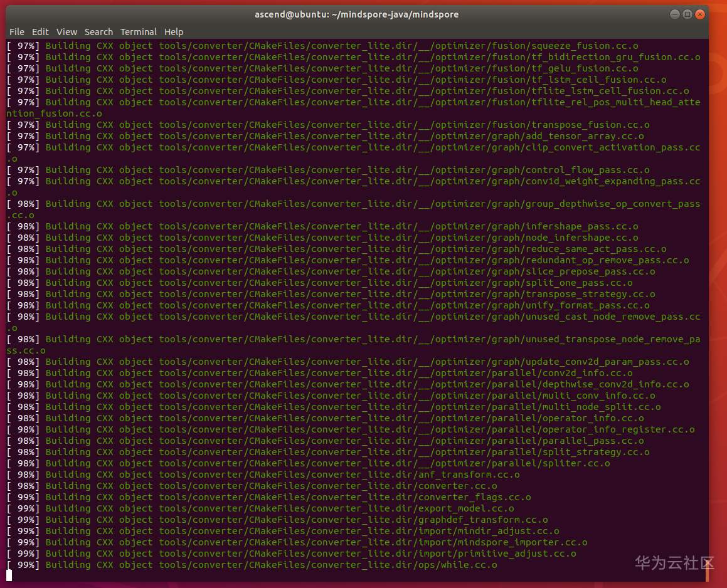Click the operator_info_register.cc.o line
The image size is (727, 588).
(351, 429)
